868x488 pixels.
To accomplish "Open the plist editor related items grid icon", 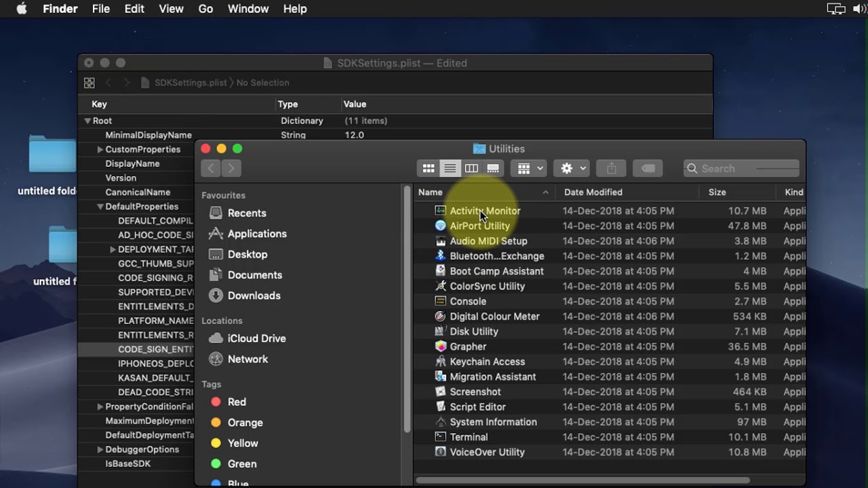I will (89, 83).
